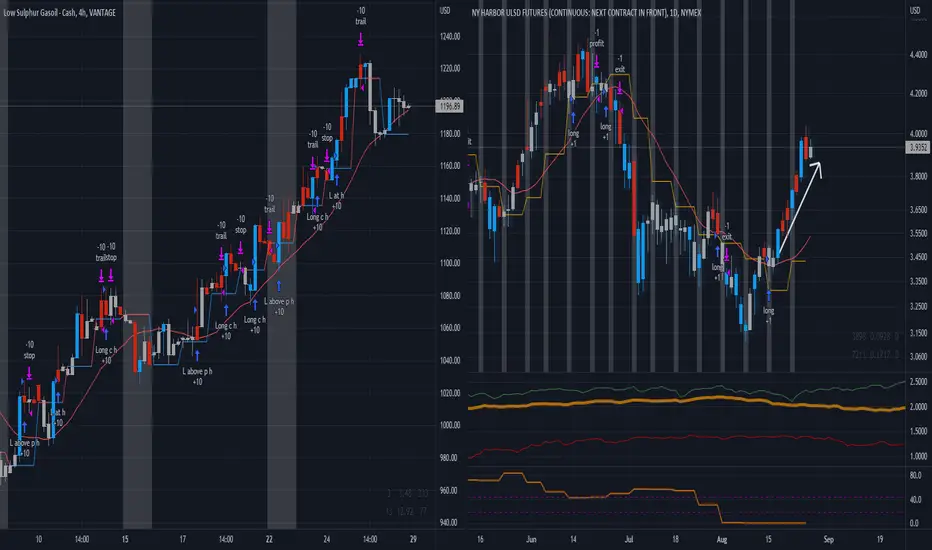The width and height of the screenshot is (932, 550).
Task: Click the 1.5000 indicator scale value
Action: pyautogui.click(x=918, y=432)
